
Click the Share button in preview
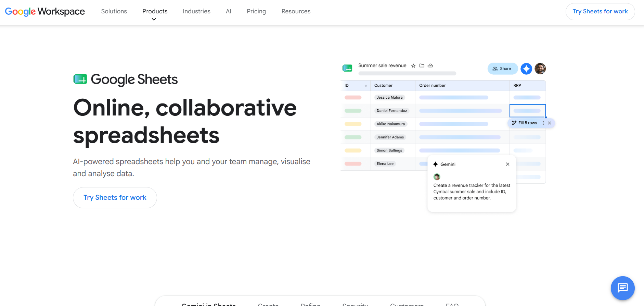(503, 69)
